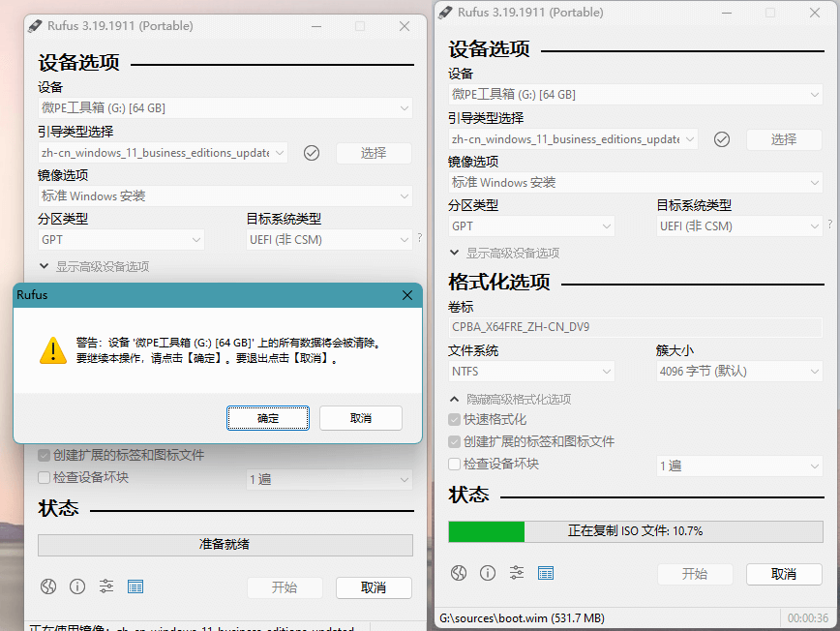Click ISO copy progress bar at 10.7%

click(636, 531)
